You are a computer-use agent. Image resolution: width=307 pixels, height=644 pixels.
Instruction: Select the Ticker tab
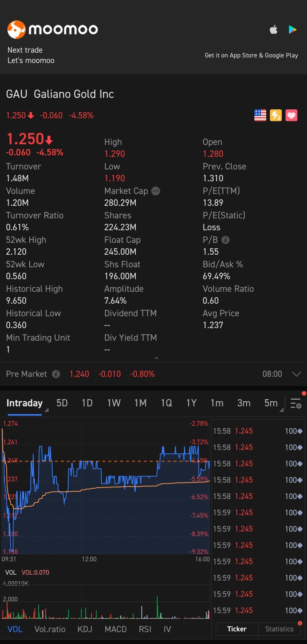[x=237, y=629]
